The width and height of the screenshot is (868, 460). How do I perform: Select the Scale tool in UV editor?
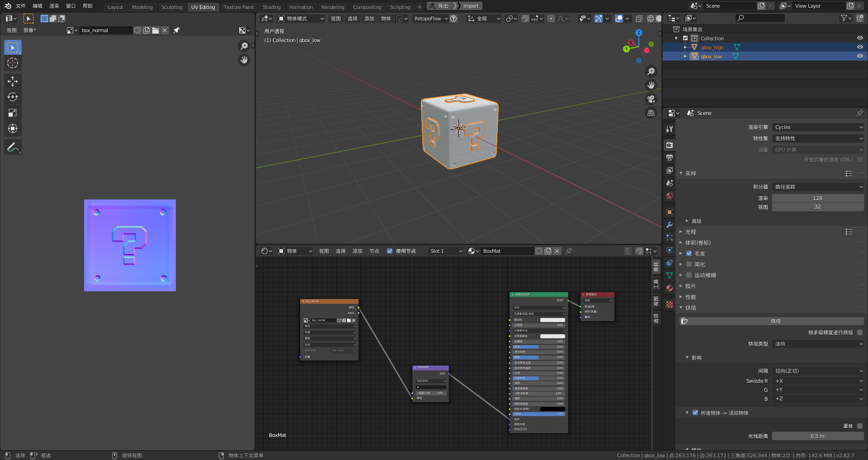[x=13, y=113]
